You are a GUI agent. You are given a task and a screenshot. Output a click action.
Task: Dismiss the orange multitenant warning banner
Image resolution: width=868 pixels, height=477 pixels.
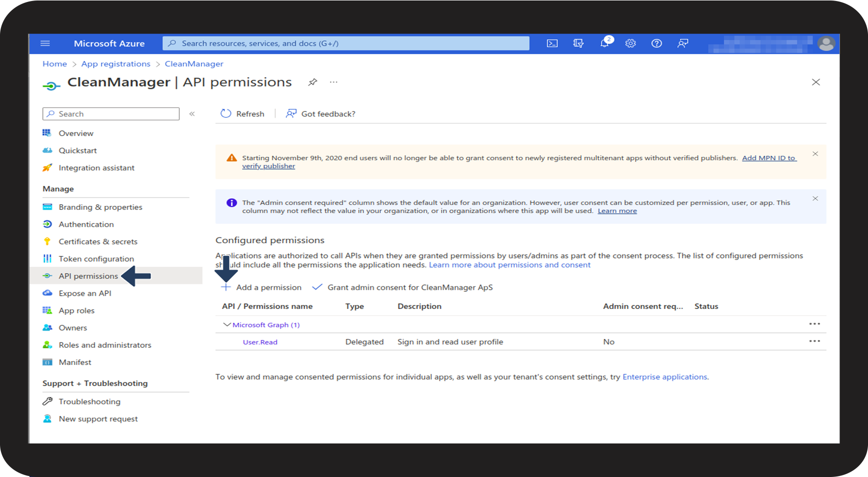tap(815, 154)
